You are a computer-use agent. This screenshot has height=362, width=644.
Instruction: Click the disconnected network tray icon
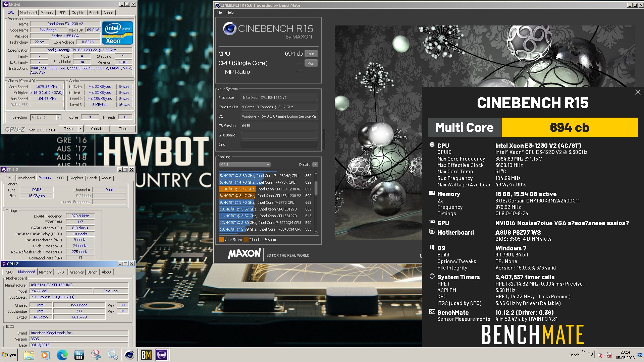(609, 355)
